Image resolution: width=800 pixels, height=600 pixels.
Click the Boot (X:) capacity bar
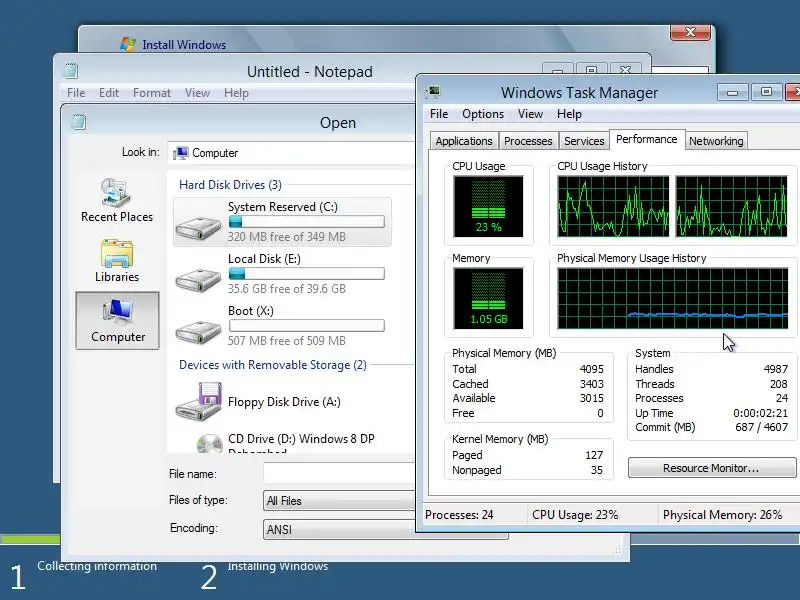[x=307, y=326]
